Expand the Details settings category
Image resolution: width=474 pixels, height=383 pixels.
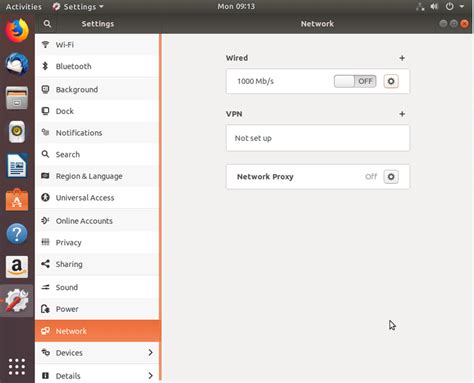click(x=97, y=375)
